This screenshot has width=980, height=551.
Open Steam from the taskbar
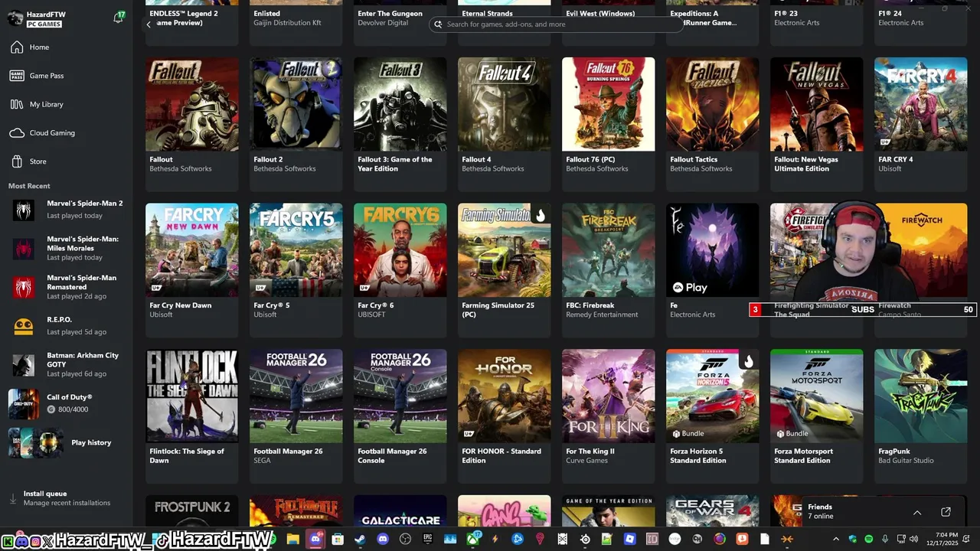360,540
